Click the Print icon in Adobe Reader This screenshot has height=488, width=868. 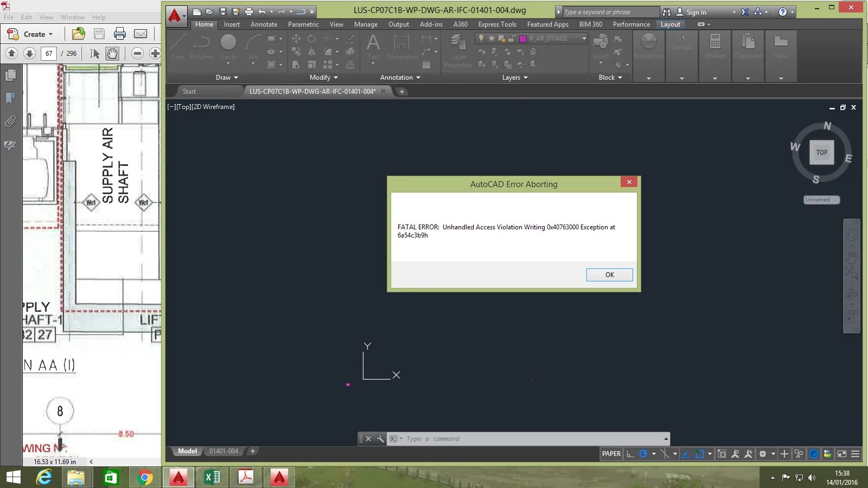click(120, 34)
